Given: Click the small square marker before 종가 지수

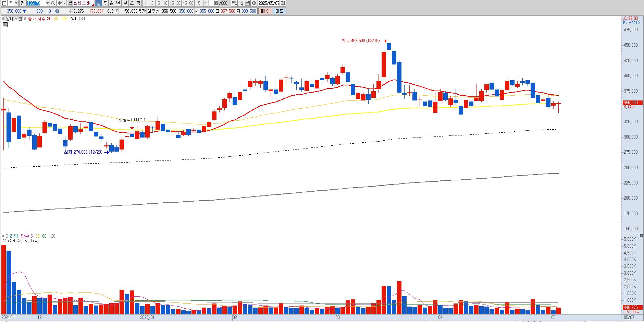Looking at the screenshot, I should [x=25, y=19].
